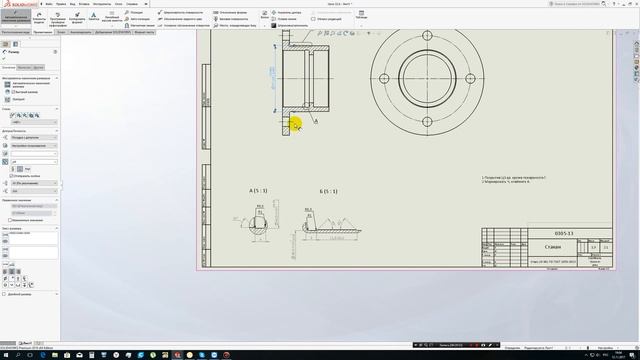Open Другое tab in dimension properties
Image resolution: width=640 pixels, height=360 pixels.
tap(38, 67)
